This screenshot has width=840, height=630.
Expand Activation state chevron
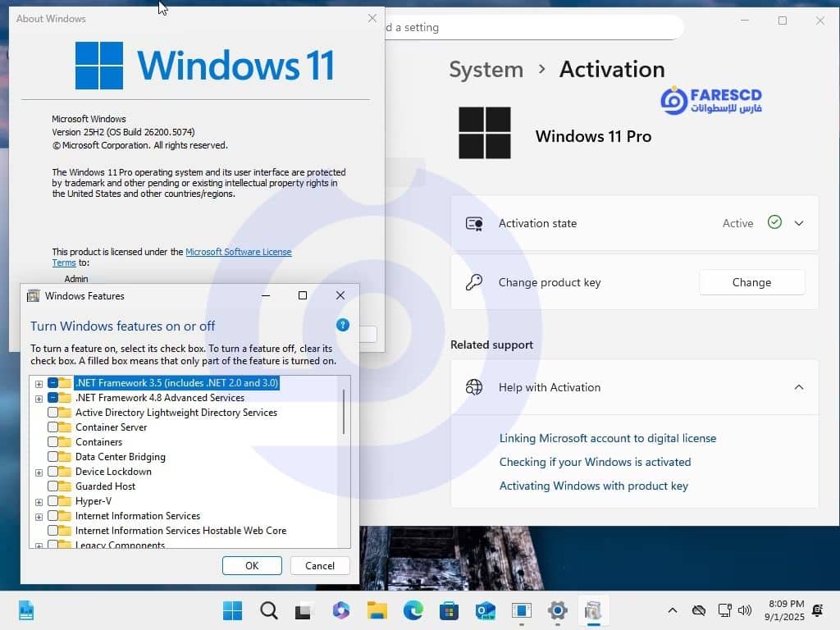(x=799, y=223)
